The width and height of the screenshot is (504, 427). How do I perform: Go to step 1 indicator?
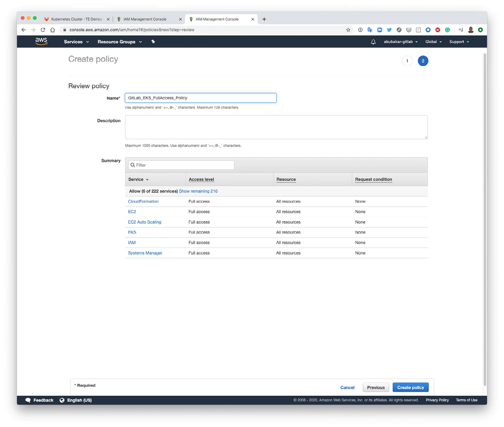click(x=407, y=61)
